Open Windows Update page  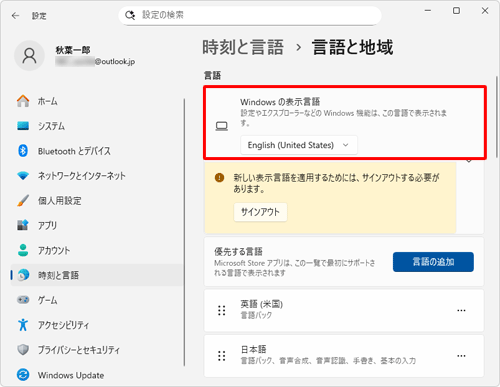(97, 375)
